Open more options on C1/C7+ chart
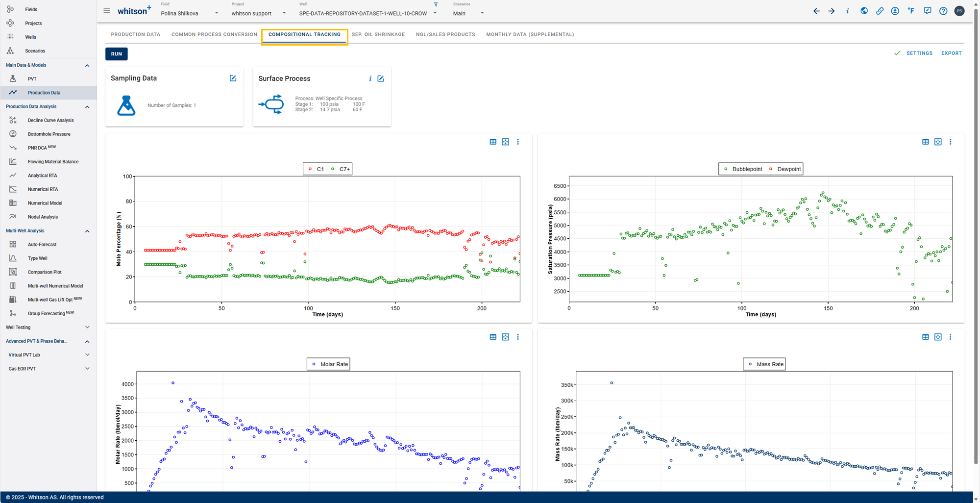The width and height of the screenshot is (980, 503). (x=518, y=142)
